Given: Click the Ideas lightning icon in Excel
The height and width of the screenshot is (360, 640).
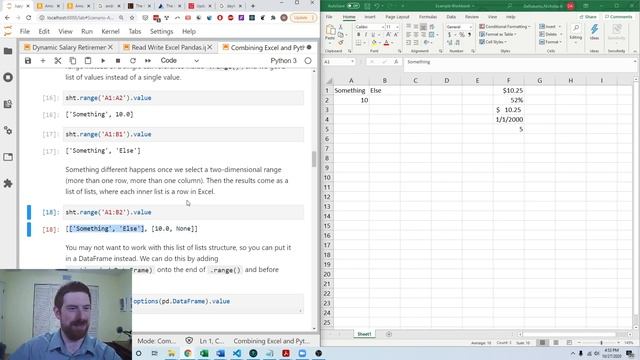Looking at the screenshot, I should coord(594,31).
